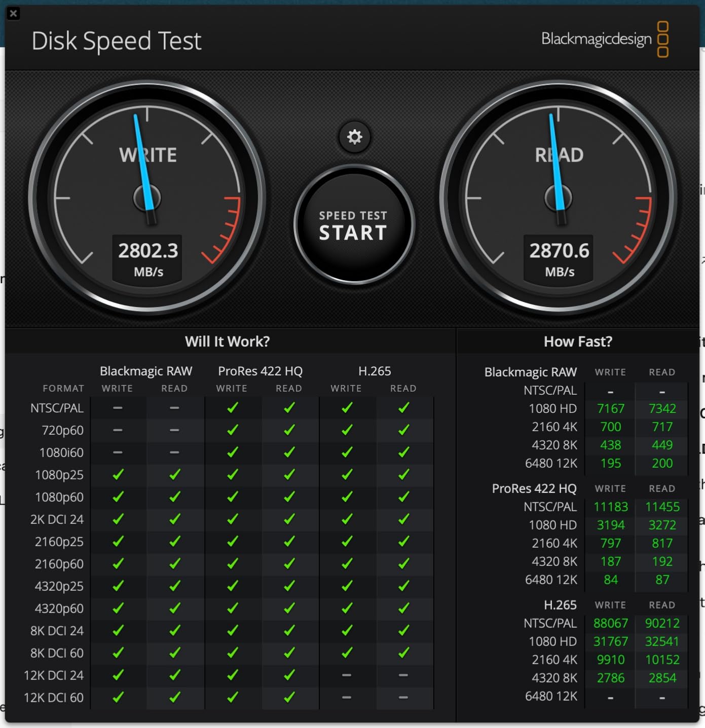Screen dimensions: 705x728
Task: Click the 7167 Blackmagic RAW write value
Action: click(x=610, y=408)
